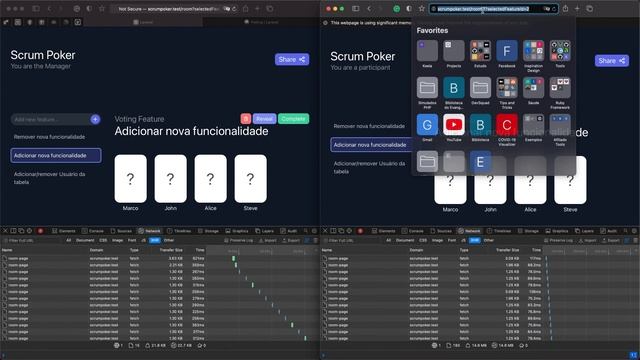Open the Affiliate Tools favorites folder
The image size is (640, 360).
560,124
